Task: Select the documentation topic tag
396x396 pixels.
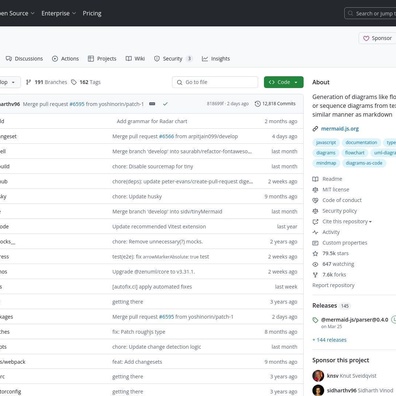Action: (361, 142)
